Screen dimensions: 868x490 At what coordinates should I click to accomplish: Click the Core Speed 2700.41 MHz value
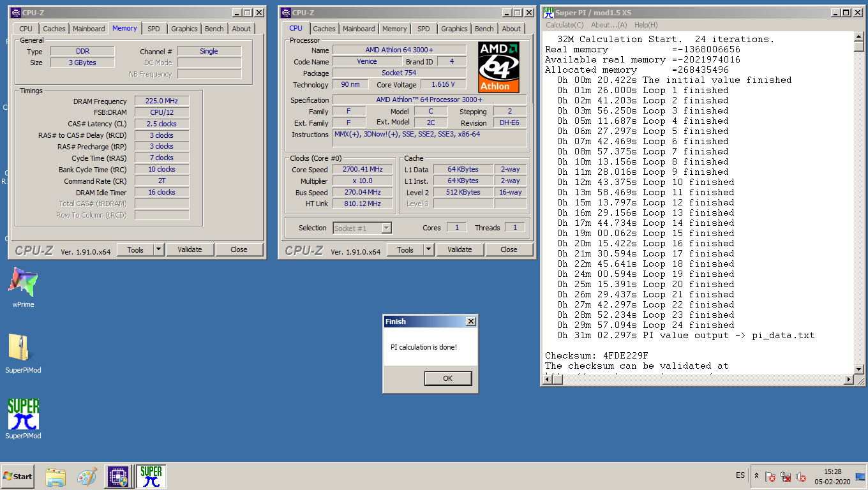click(x=364, y=170)
